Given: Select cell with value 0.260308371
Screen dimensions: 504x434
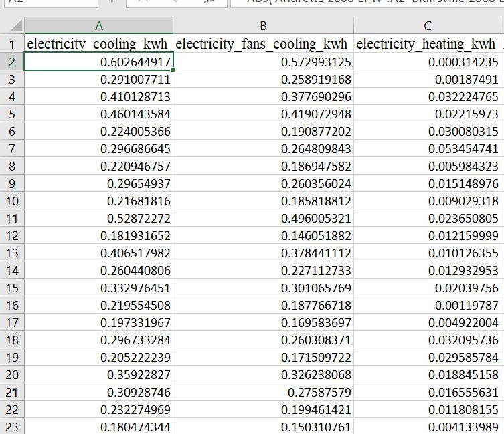Looking at the screenshot, I should 263,340.
